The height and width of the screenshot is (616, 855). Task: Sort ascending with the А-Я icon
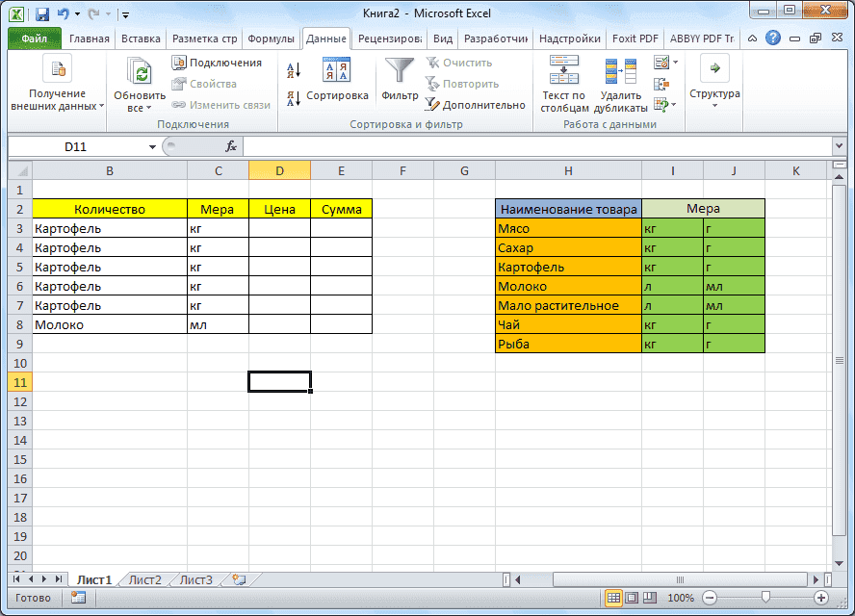[294, 67]
